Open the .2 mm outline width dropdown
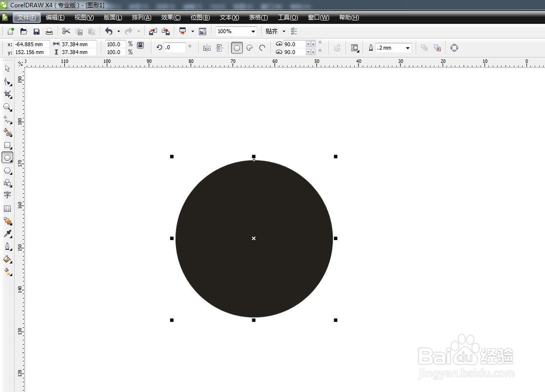The height and width of the screenshot is (392, 545). 408,48
